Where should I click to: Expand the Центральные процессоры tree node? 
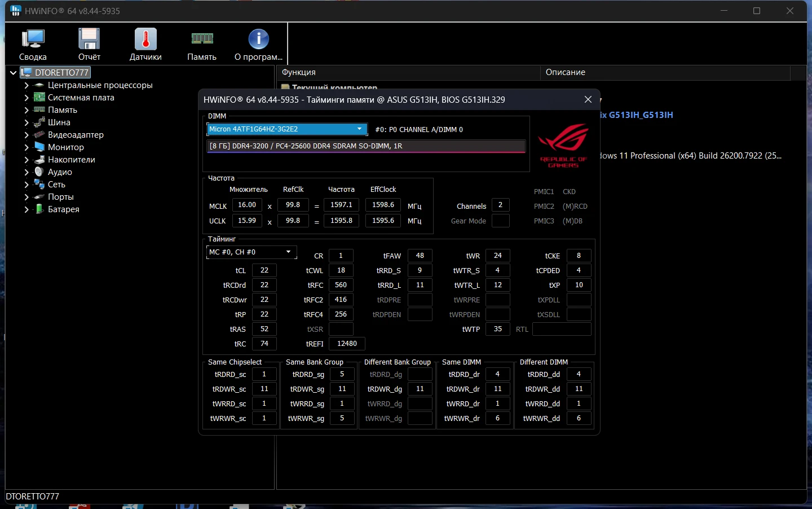point(27,85)
